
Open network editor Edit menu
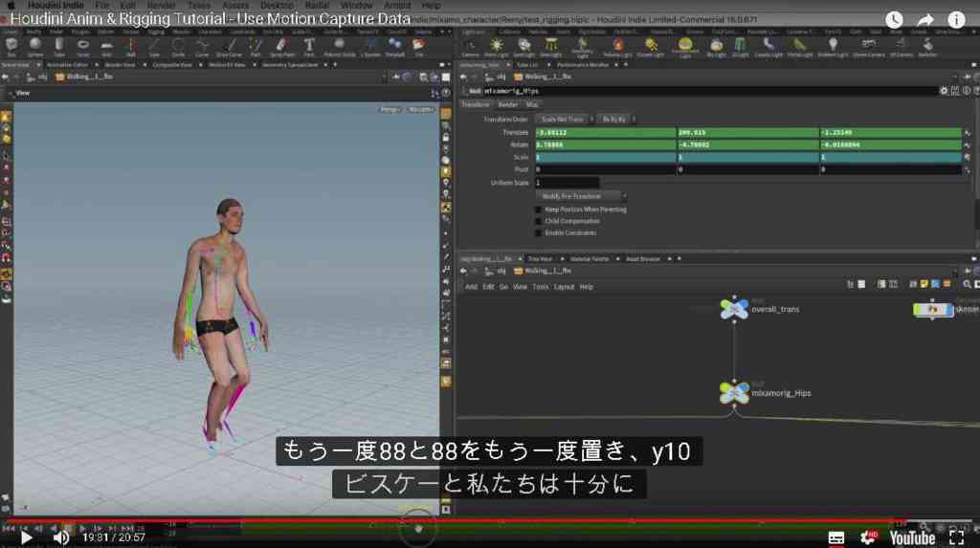pyautogui.click(x=488, y=287)
